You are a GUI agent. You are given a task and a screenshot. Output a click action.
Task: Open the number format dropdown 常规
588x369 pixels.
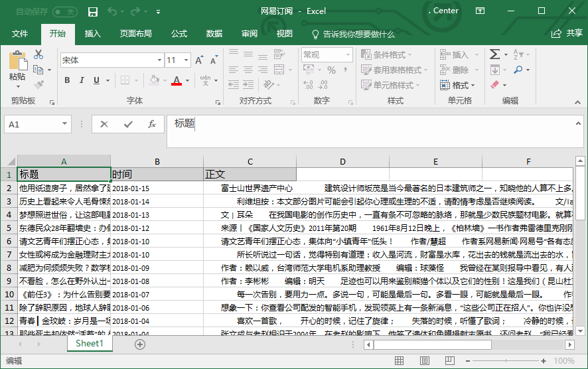pos(348,54)
